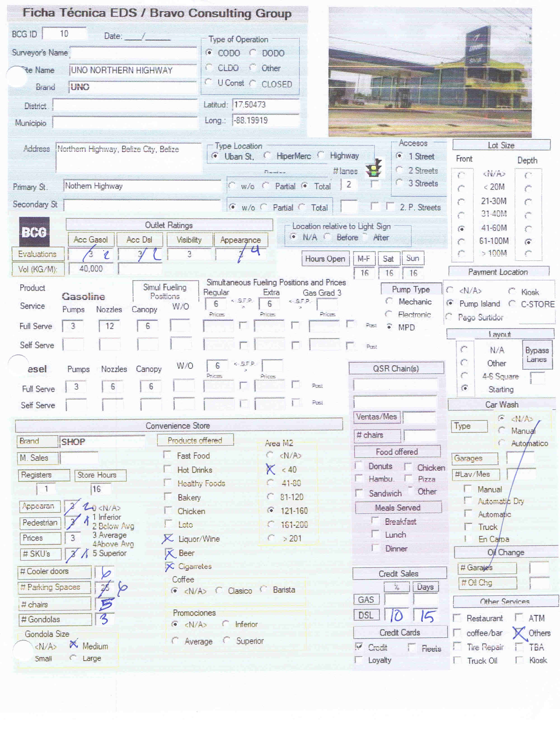This screenshot has height=730, width=560.
Task: Select the Large gondola size
Action: [x=73, y=658]
